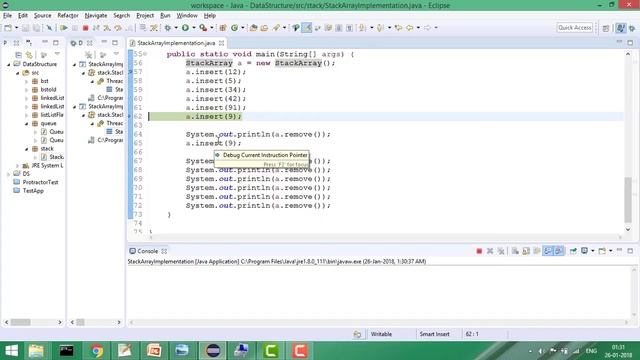Click Pin Console icon in Console toolbar
This screenshot has height=360, width=640.
[573, 251]
